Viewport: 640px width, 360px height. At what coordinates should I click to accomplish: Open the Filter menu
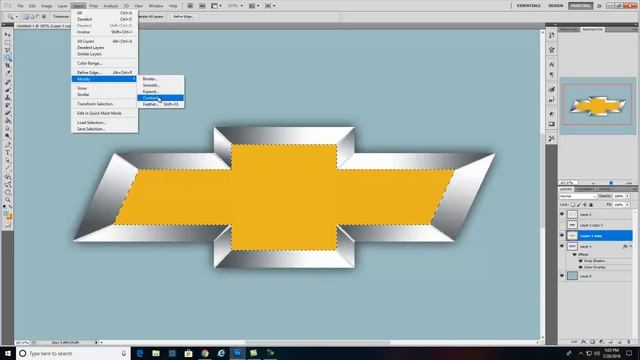click(x=93, y=6)
